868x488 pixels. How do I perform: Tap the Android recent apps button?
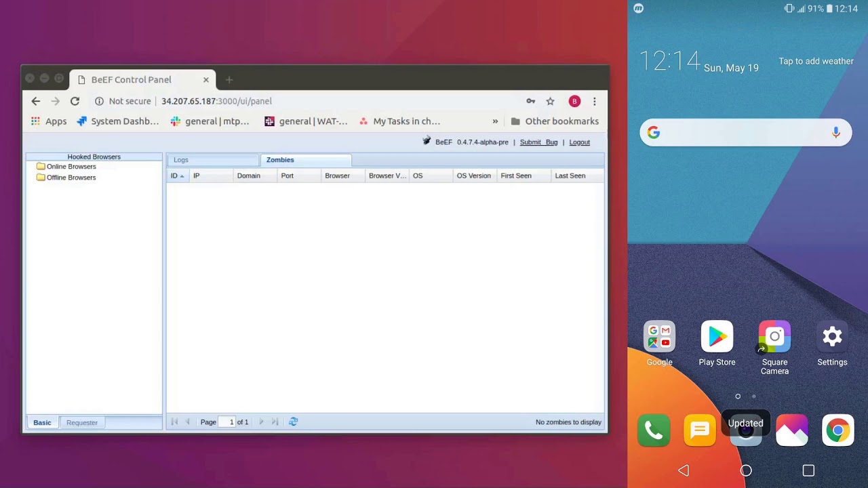(808, 470)
